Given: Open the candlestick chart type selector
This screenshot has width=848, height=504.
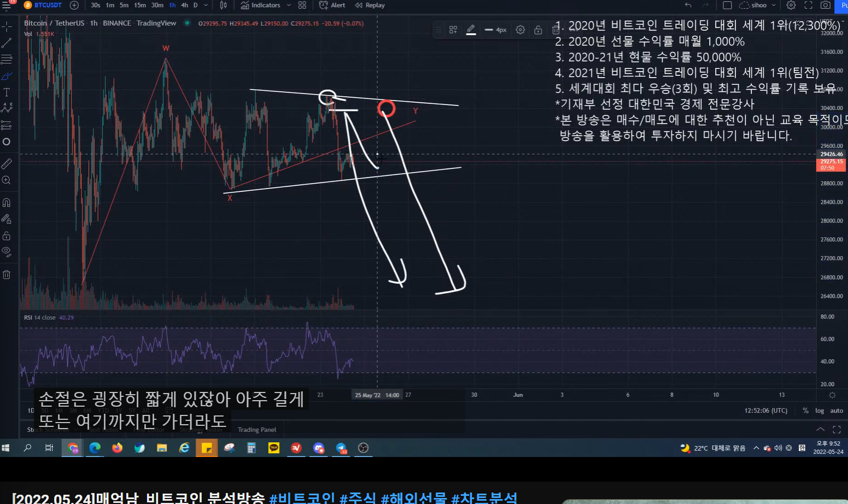Looking at the screenshot, I should click(x=223, y=5).
